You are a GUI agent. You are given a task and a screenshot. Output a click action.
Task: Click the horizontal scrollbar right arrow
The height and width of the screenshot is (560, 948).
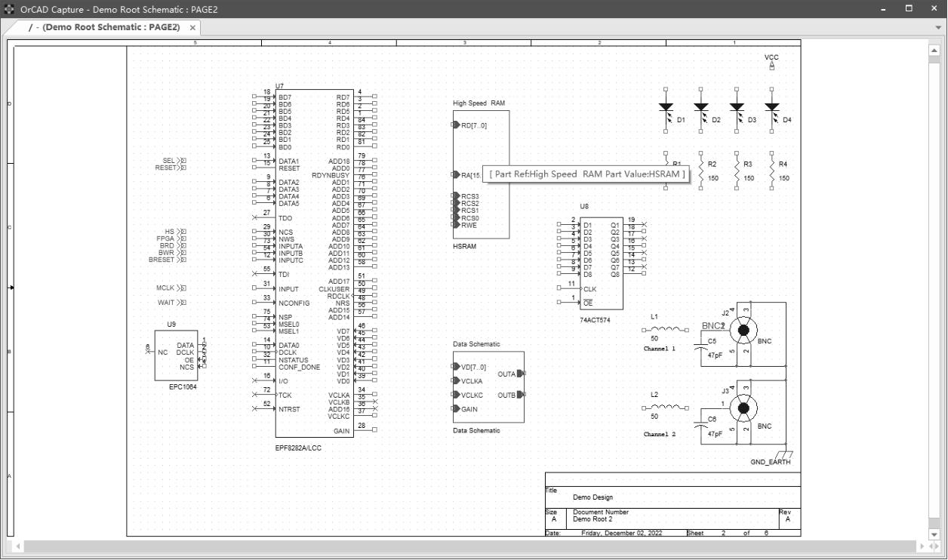tap(922, 546)
